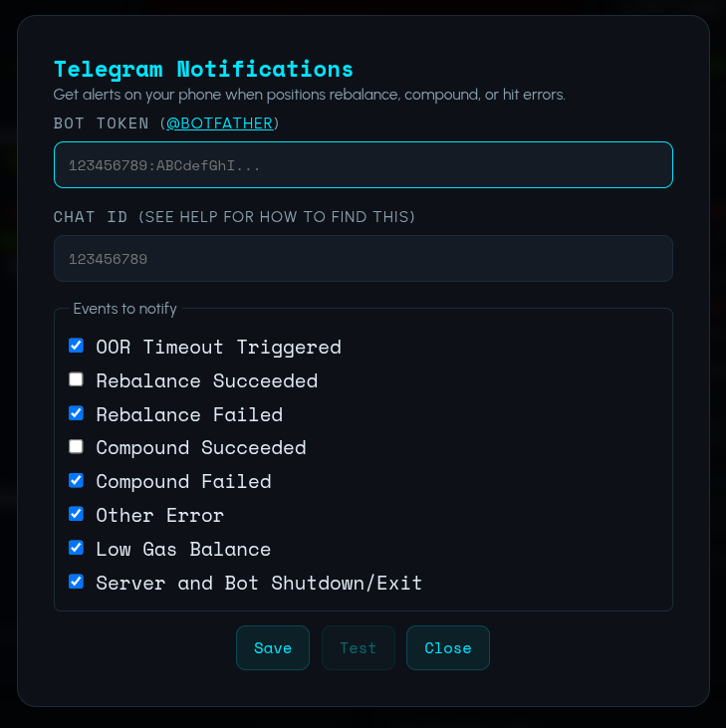Viewport: 726px width, 728px height.
Task: Enable Rebalance Succeeded notifications
Action: pos(76,379)
